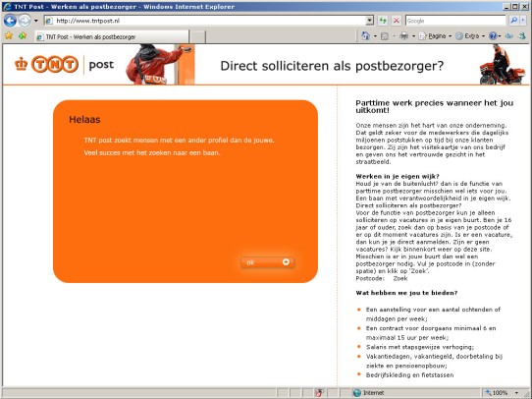
Task: Open the blue Help question-mark icon
Action: (493, 36)
